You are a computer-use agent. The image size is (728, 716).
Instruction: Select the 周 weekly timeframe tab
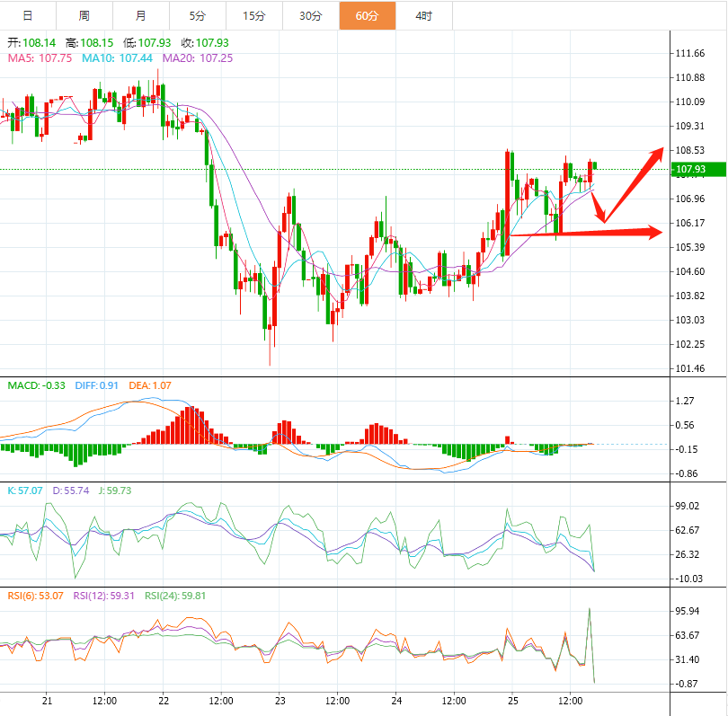pos(84,16)
